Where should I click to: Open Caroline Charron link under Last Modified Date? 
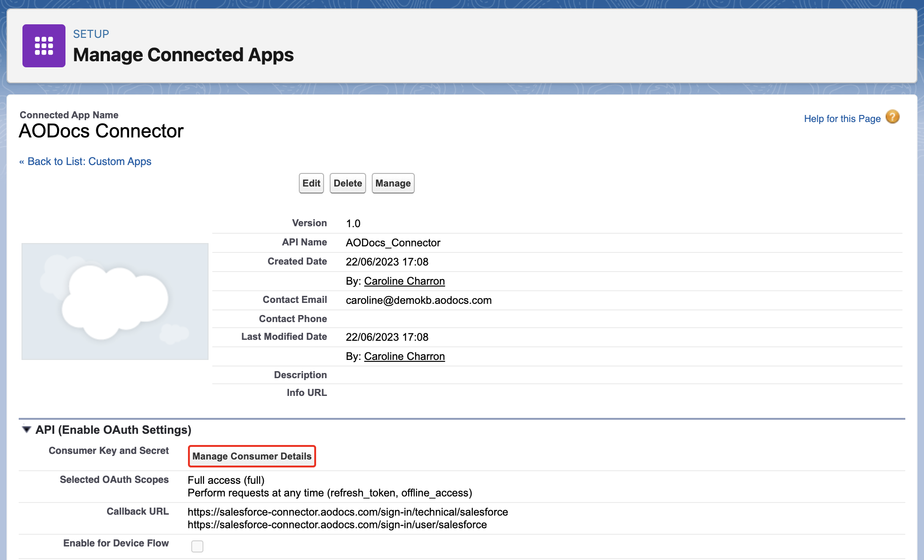404,356
